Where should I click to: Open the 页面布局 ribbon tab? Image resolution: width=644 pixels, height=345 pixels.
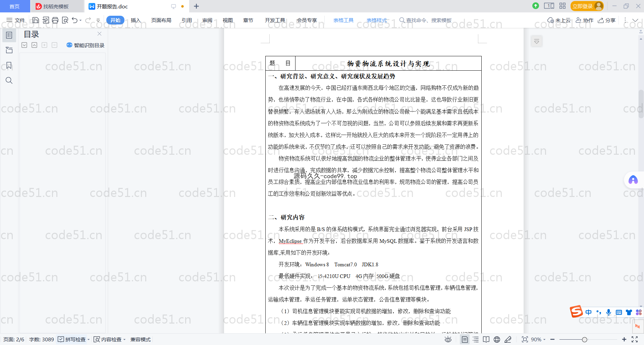click(x=161, y=20)
